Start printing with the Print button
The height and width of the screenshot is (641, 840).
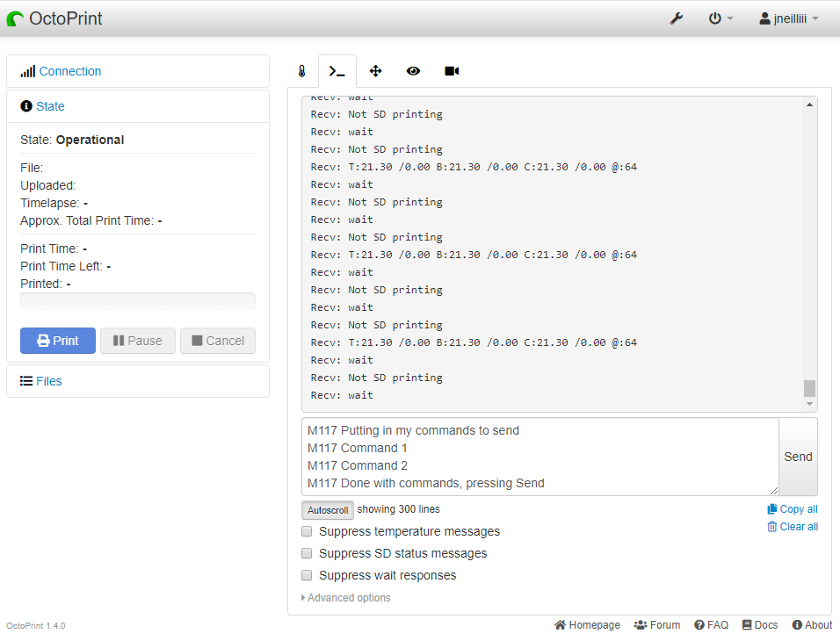click(x=58, y=341)
